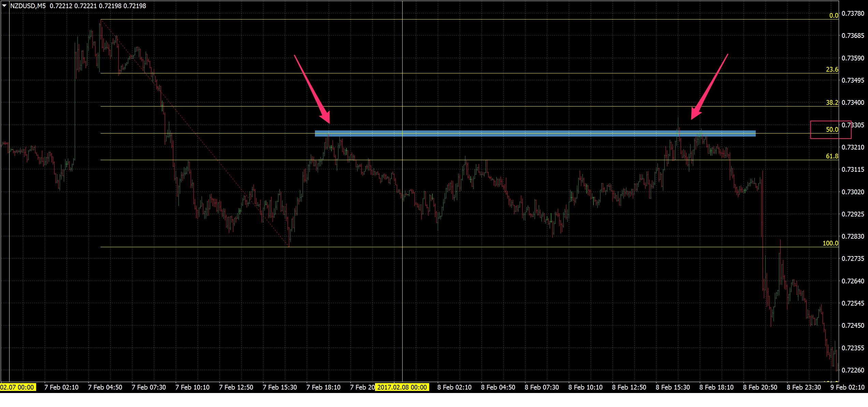868x407 pixels.
Task: Click the 0.72830 price on the scale
Action: click(853, 236)
